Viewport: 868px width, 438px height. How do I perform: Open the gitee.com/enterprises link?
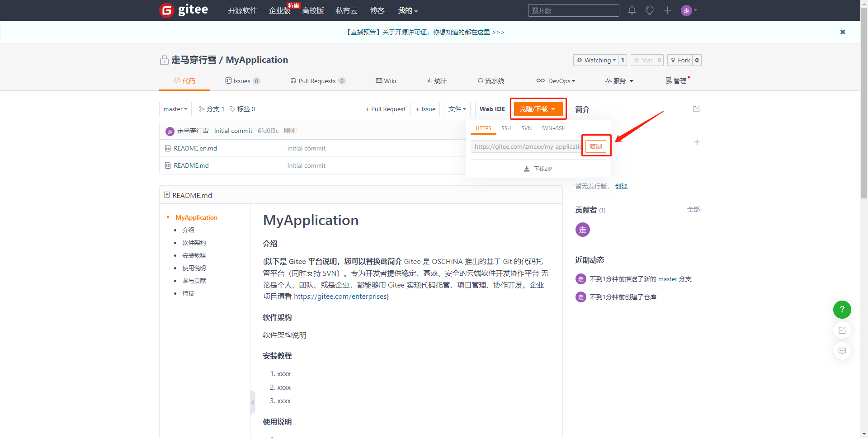pyautogui.click(x=340, y=297)
